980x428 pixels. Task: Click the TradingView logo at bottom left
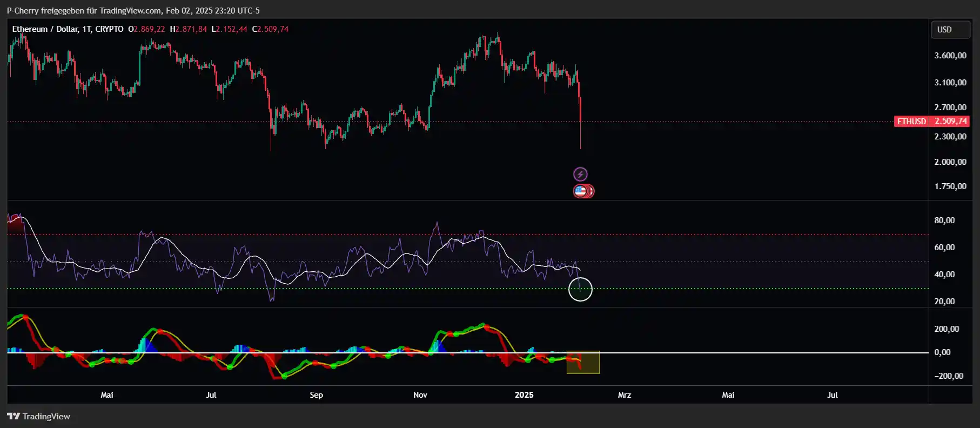coord(38,416)
